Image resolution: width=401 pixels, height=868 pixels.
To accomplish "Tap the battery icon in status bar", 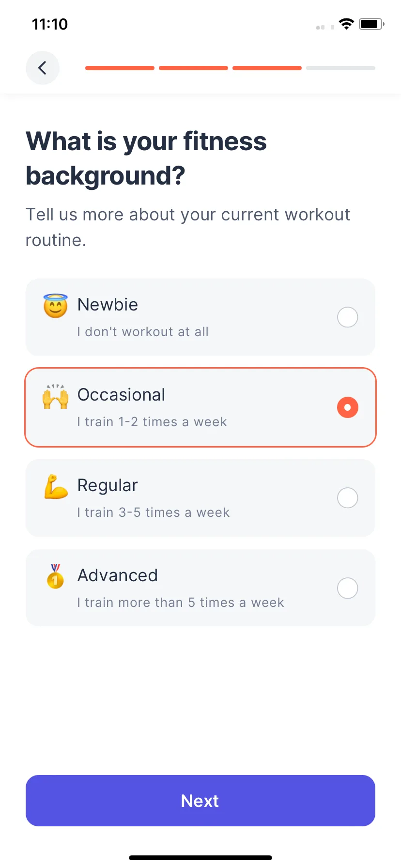I will pyautogui.click(x=371, y=24).
